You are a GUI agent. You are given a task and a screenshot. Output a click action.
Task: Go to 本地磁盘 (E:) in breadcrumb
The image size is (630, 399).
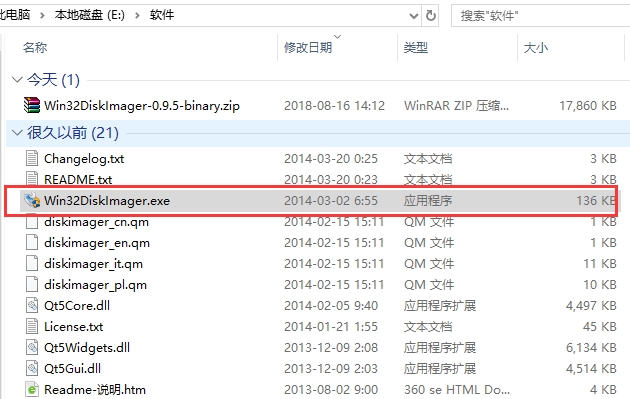point(90,15)
